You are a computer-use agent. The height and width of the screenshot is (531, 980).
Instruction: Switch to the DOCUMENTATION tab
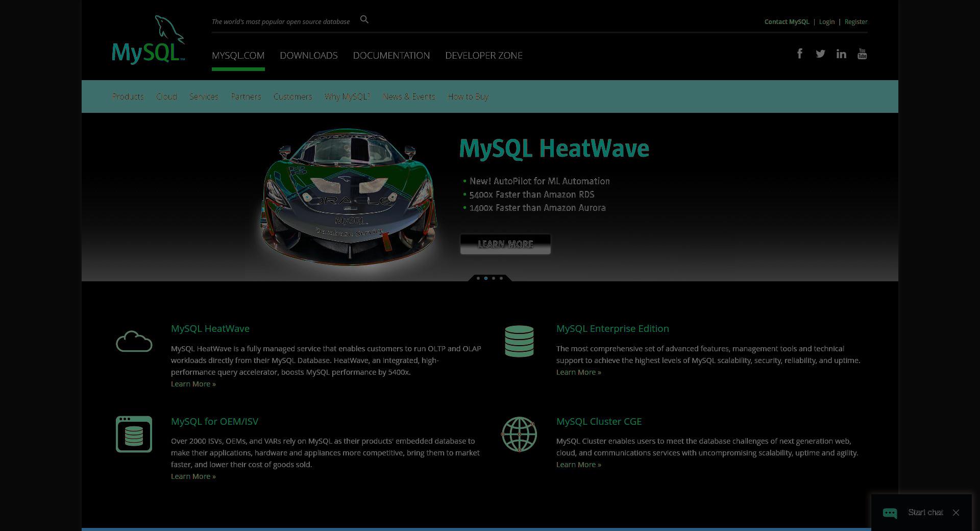(x=391, y=55)
